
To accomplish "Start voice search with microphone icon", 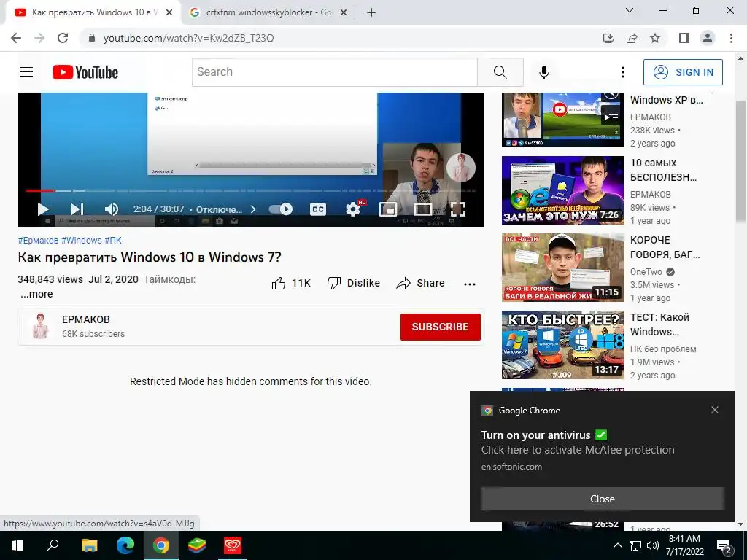I will [x=544, y=72].
